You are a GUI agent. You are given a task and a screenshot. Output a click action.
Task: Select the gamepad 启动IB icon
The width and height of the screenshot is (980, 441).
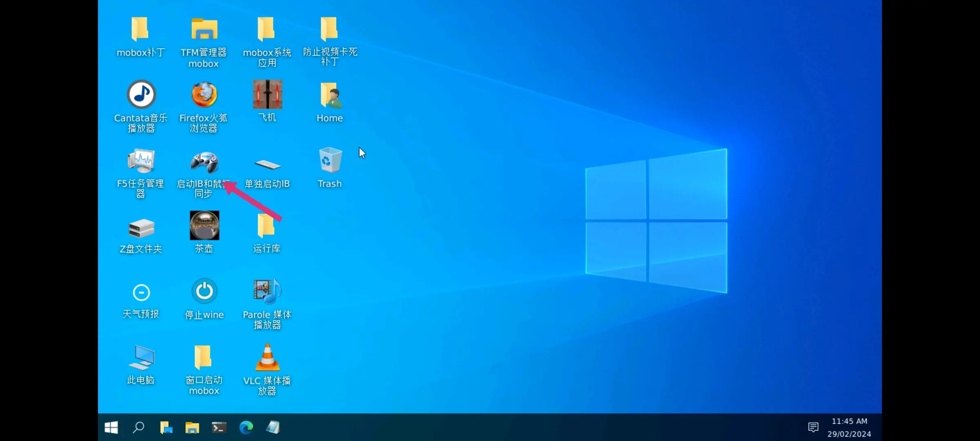tap(204, 162)
